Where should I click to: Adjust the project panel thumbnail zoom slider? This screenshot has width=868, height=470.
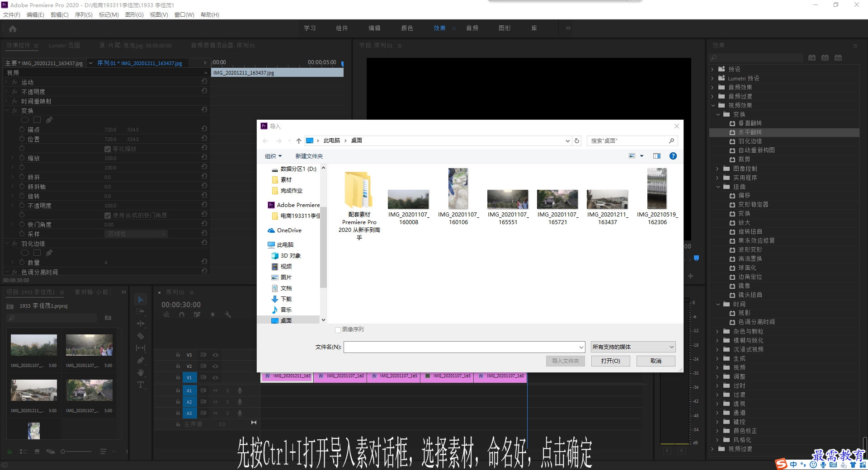point(75,451)
